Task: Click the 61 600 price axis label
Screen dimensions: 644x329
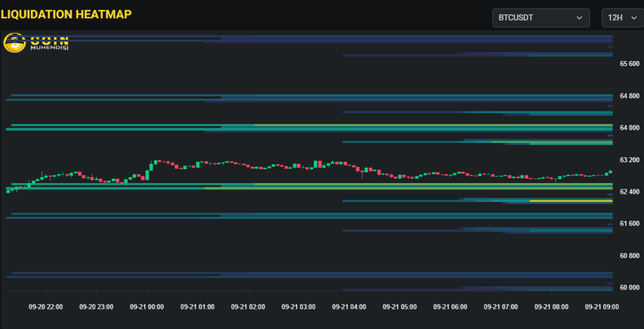Action: [x=629, y=224]
